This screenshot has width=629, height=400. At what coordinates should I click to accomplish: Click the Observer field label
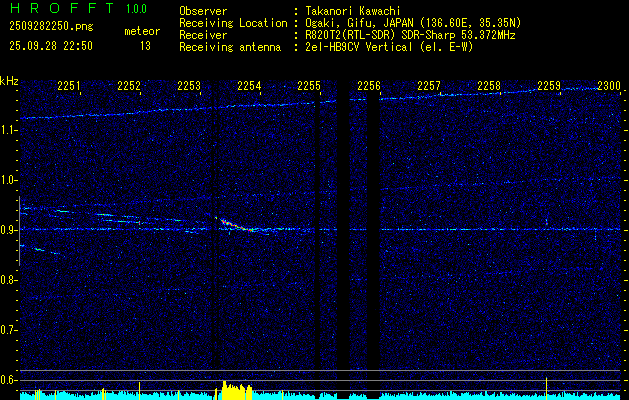[x=203, y=11]
